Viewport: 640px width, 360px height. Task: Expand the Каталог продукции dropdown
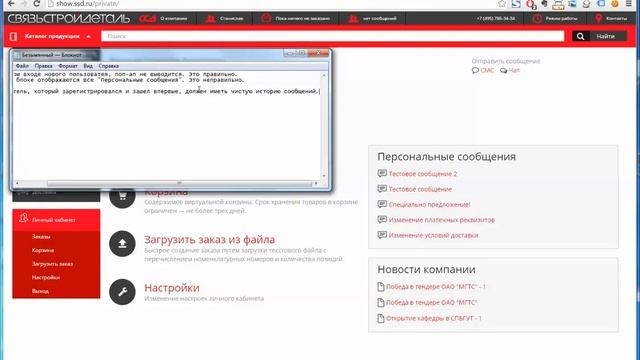point(52,36)
